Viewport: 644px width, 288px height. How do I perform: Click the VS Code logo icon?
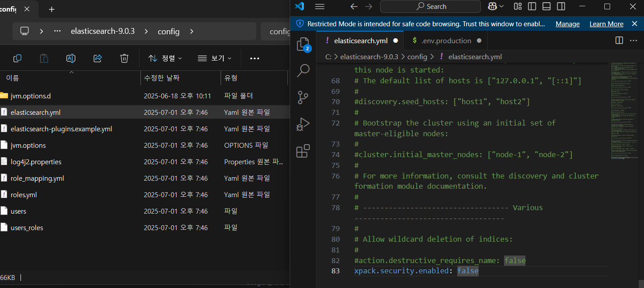pos(299,6)
